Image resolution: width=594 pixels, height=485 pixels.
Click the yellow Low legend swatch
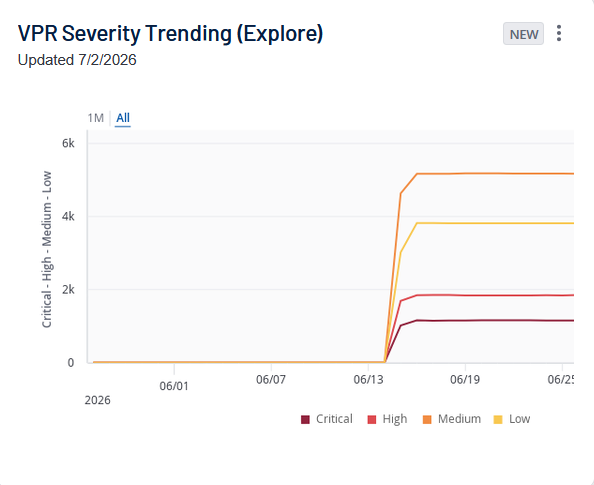[498, 419]
